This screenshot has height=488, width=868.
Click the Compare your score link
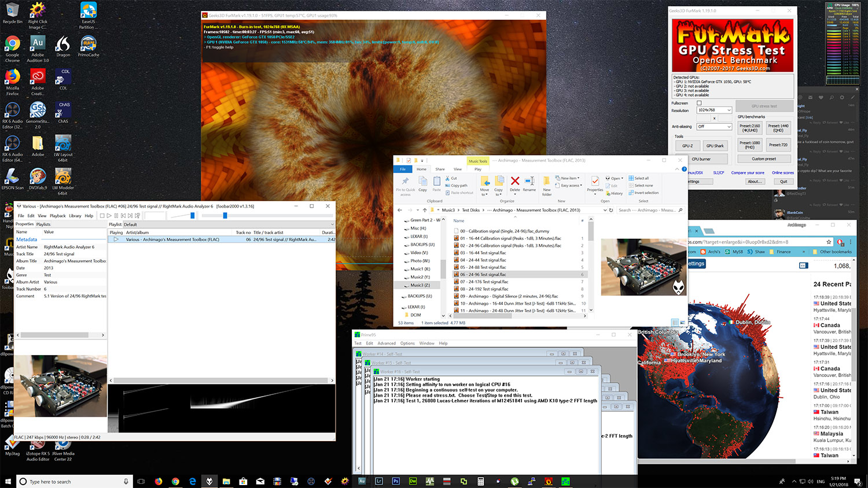(x=748, y=173)
